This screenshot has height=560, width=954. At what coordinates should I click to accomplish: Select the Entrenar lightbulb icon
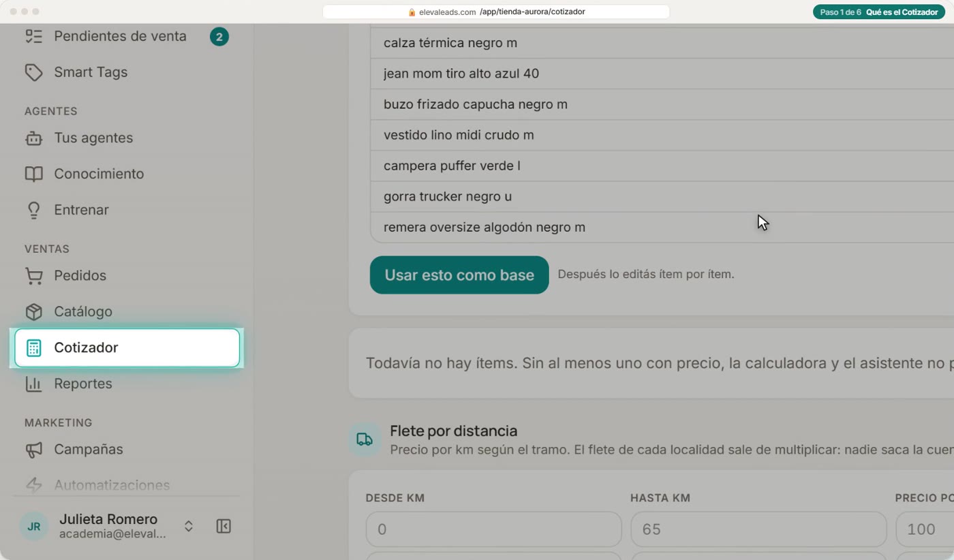click(x=33, y=210)
